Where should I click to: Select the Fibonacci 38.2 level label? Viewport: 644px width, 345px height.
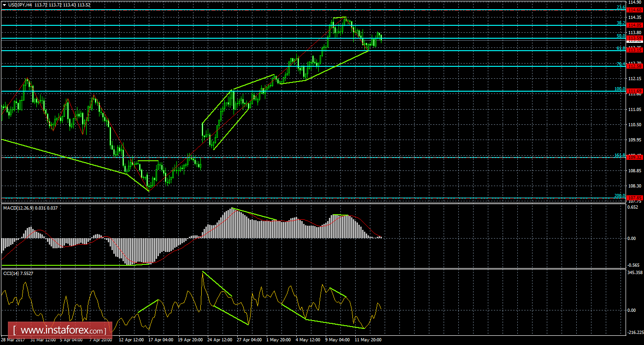click(x=620, y=23)
